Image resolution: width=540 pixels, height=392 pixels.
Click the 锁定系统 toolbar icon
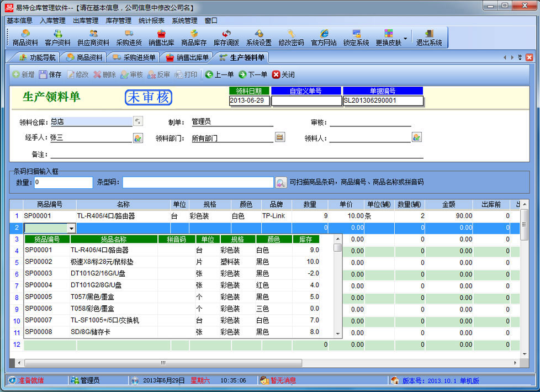tap(356, 38)
